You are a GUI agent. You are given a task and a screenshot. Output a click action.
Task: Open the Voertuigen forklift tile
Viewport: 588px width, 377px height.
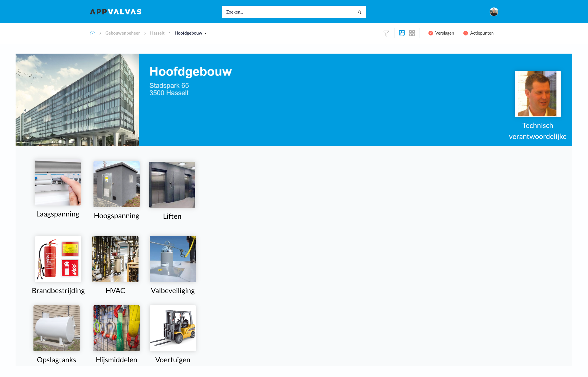click(x=173, y=328)
